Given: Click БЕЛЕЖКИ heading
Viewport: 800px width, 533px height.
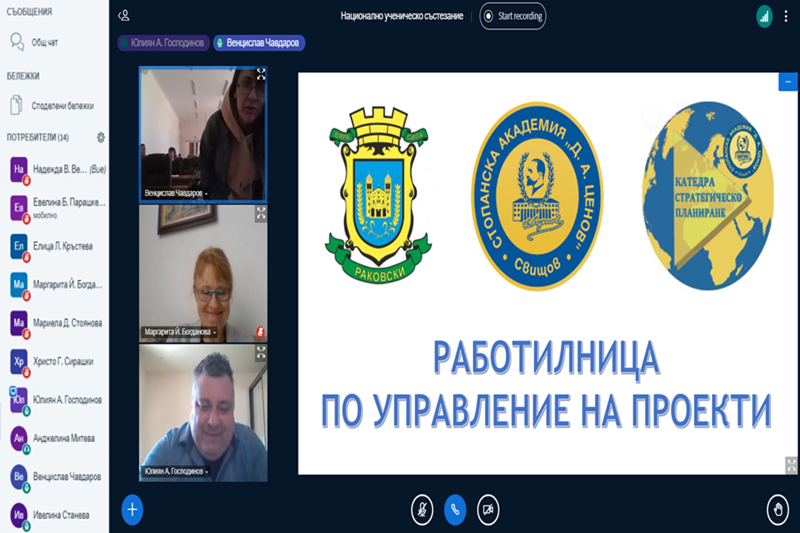Looking at the screenshot, I should (23, 76).
